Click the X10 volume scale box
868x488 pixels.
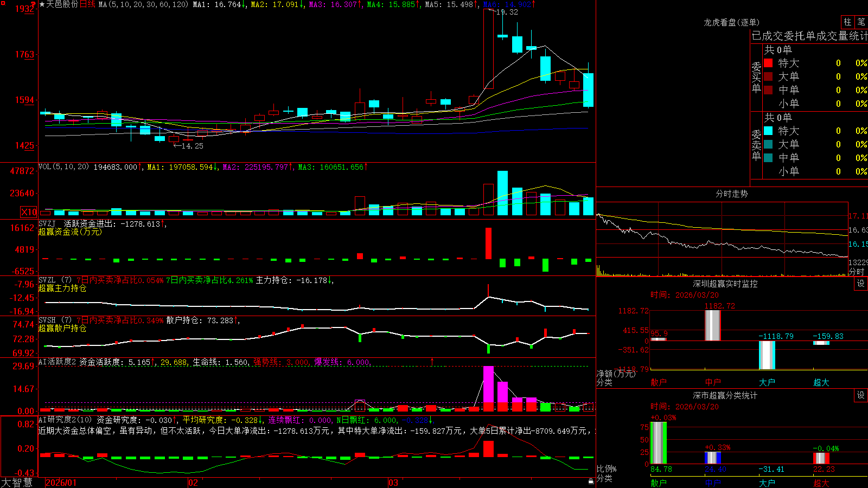coord(29,212)
